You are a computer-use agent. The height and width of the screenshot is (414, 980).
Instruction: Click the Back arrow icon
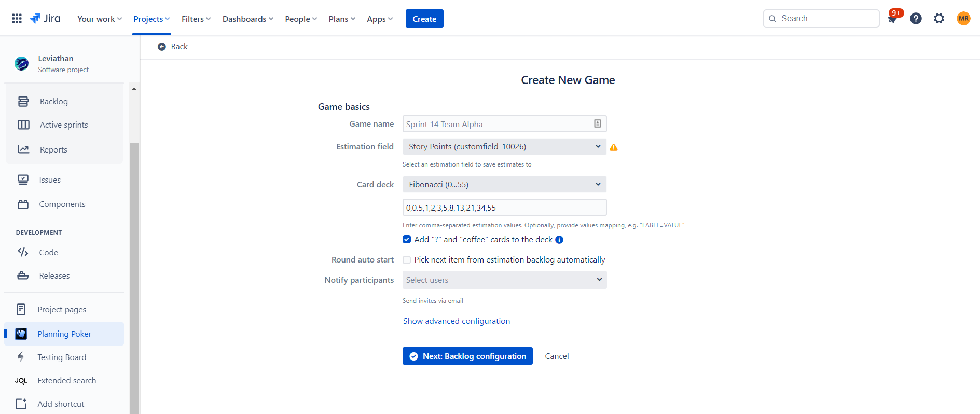(162, 47)
